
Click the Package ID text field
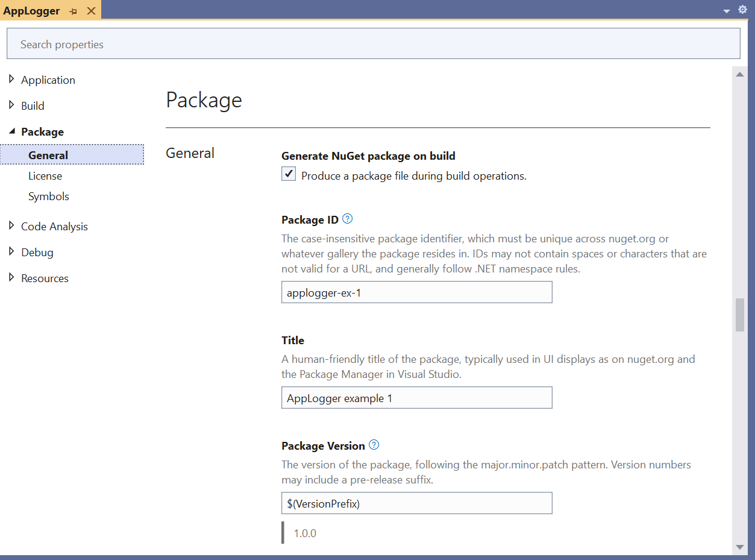(416, 292)
